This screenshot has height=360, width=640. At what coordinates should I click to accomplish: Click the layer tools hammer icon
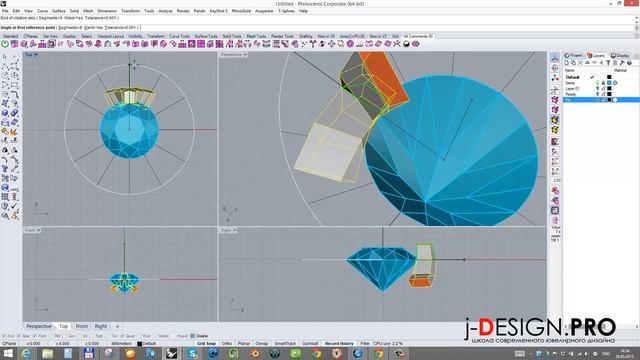[622, 63]
